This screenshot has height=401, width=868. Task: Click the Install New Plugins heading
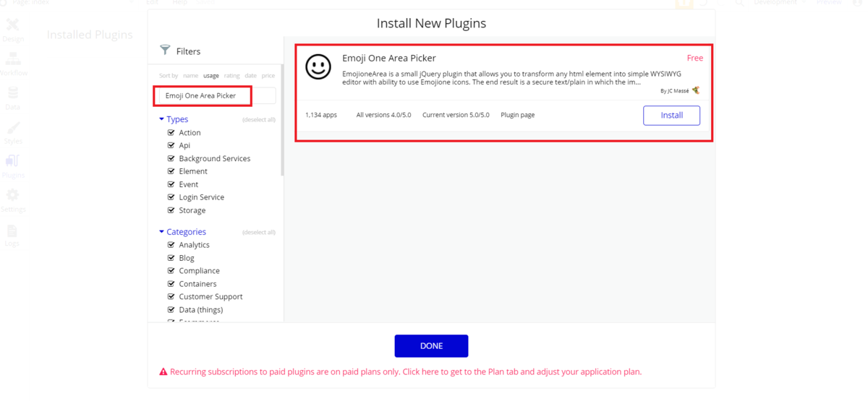[x=431, y=23]
